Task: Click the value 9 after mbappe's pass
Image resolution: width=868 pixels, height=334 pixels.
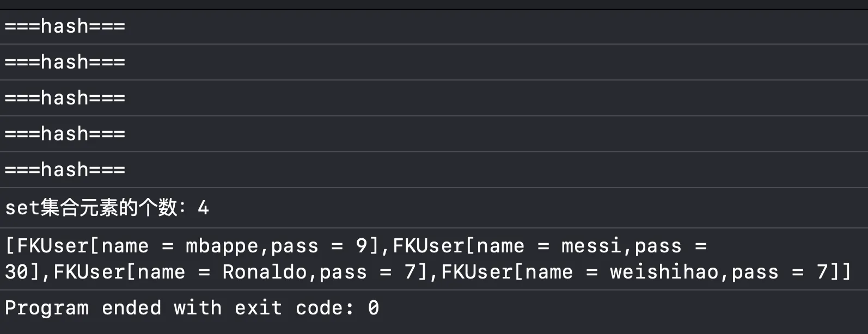Action: point(362,246)
